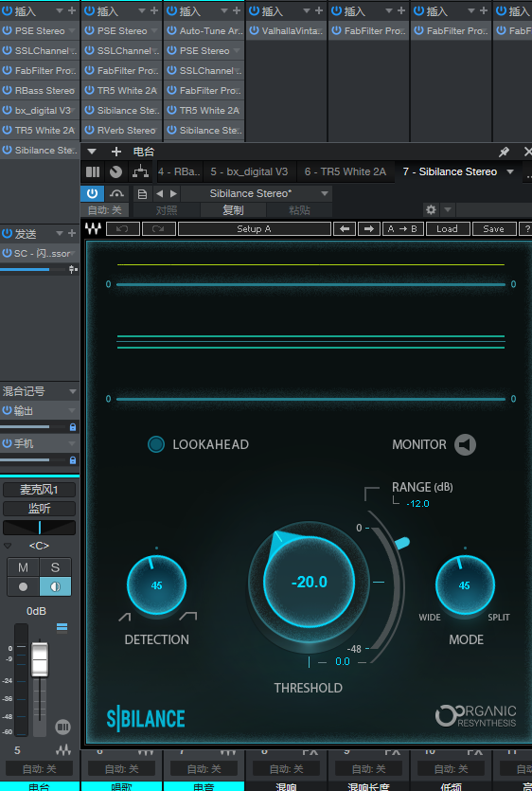Click the 监听 button
Image resolution: width=532 pixels, height=791 pixels.
[x=40, y=509]
